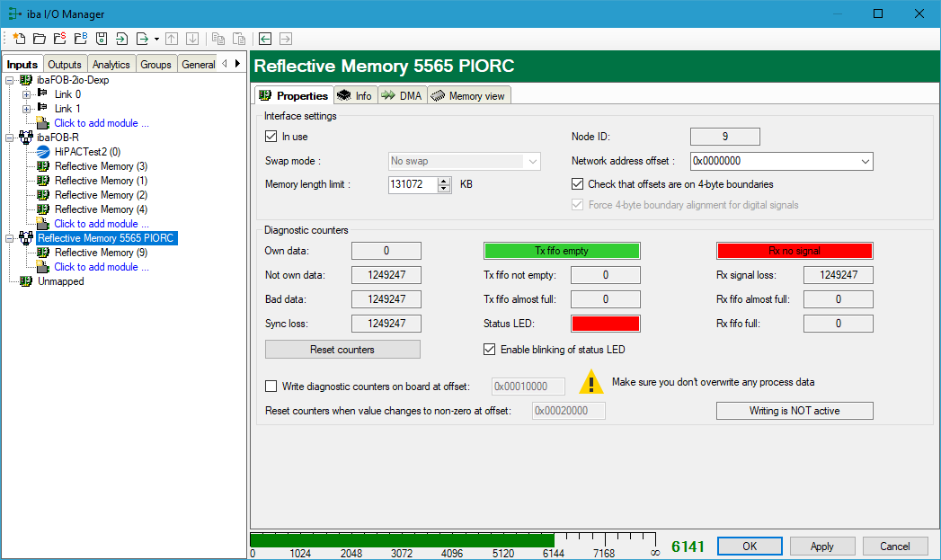The image size is (941, 560).
Task: Click the open folder icon with red S
Action: [x=59, y=39]
